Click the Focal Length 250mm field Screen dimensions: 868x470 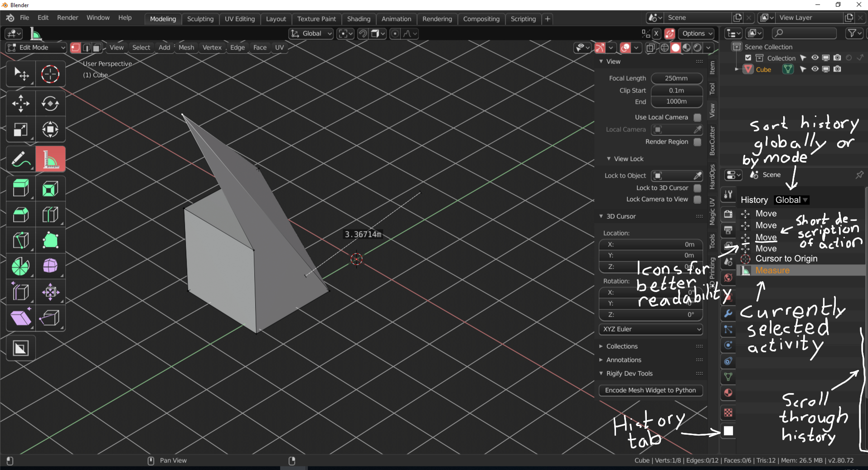pos(676,78)
